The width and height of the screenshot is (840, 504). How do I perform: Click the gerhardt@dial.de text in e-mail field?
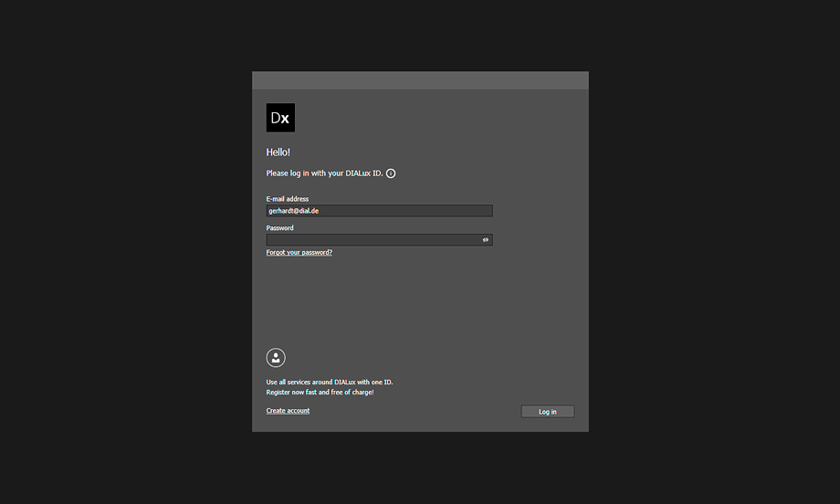pos(293,211)
